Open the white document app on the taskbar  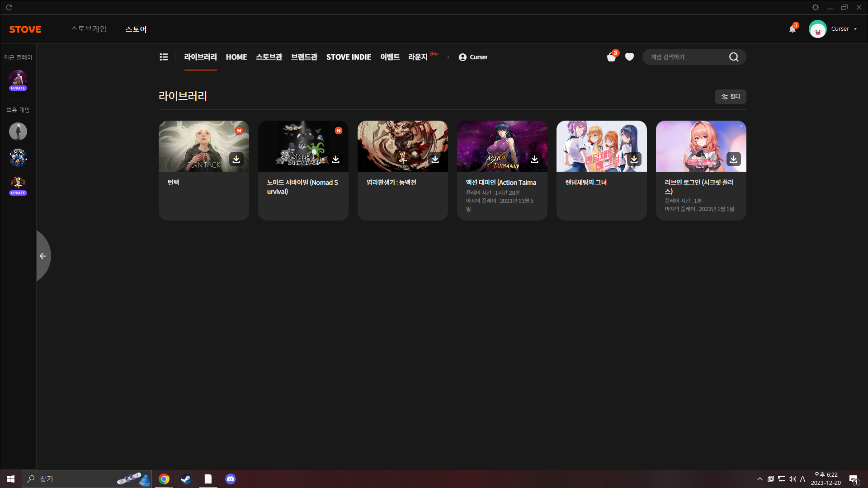[208, 479]
